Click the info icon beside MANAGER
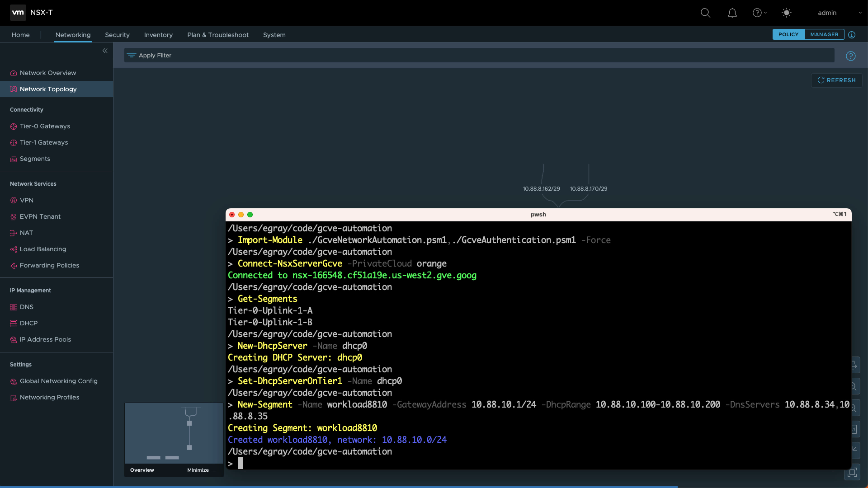 coord(852,35)
